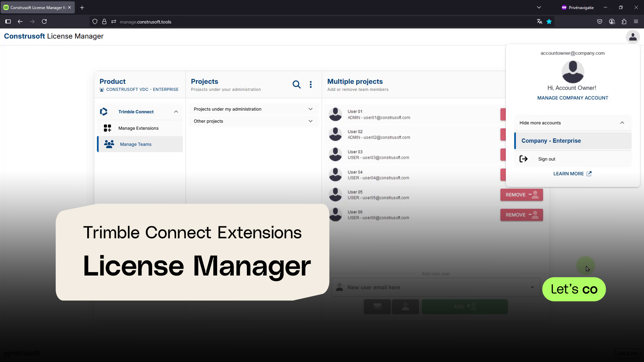Open the account profile icon in header
The image size is (644, 362).
tap(633, 37)
